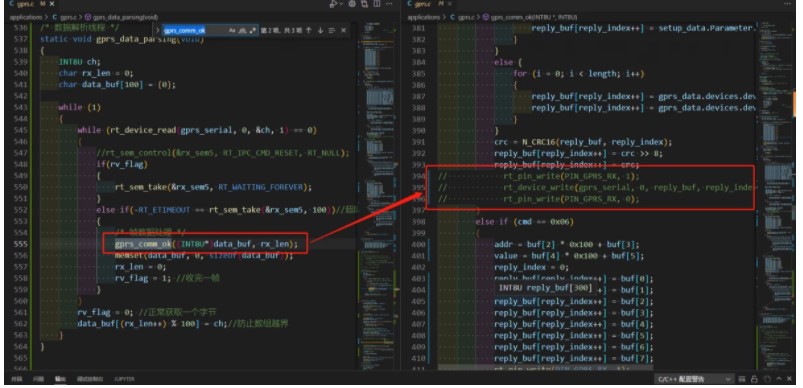The height and width of the screenshot is (388, 803).
Task: Click the output list icon beside channel dropdown
Action: click(x=743, y=379)
